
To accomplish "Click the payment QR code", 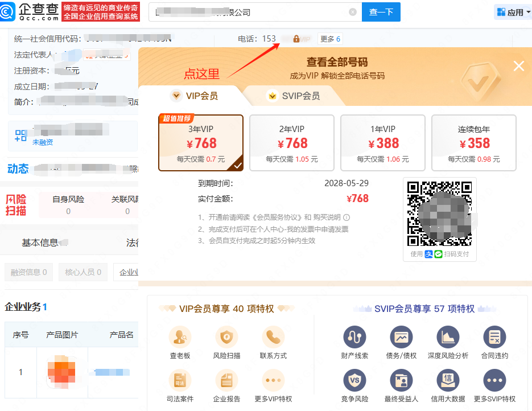I will 439,214.
